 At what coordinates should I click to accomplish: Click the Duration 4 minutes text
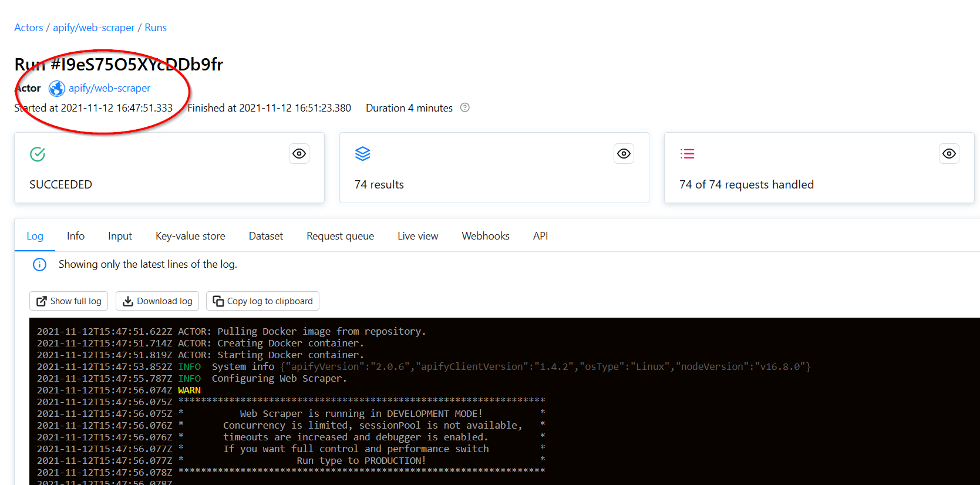pyautogui.click(x=409, y=108)
